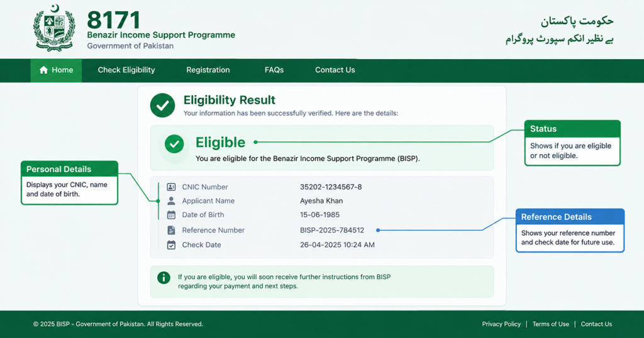
Task: Open the Home tab
Action: (56, 70)
